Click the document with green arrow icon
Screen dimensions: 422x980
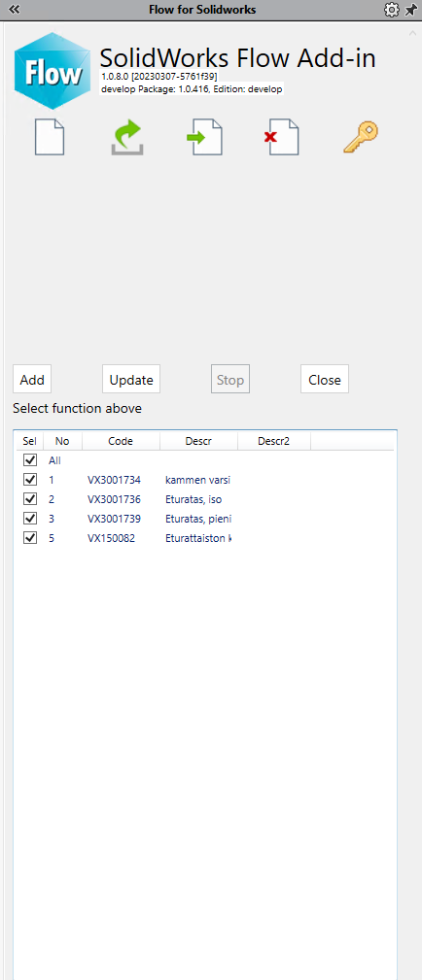click(x=205, y=138)
